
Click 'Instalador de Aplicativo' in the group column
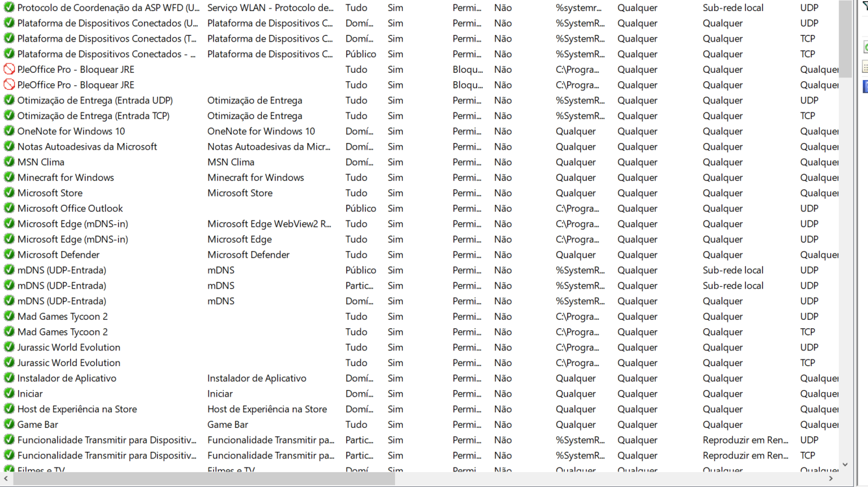point(257,378)
